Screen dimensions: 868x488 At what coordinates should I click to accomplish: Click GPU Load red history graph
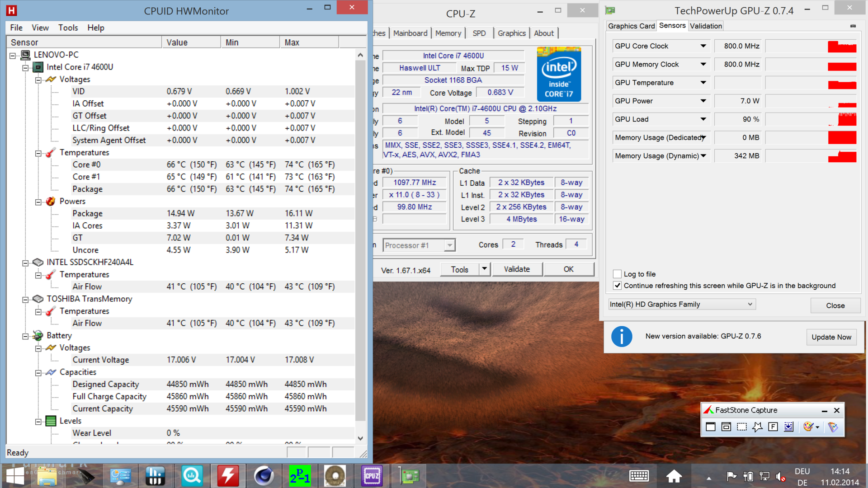coord(811,119)
